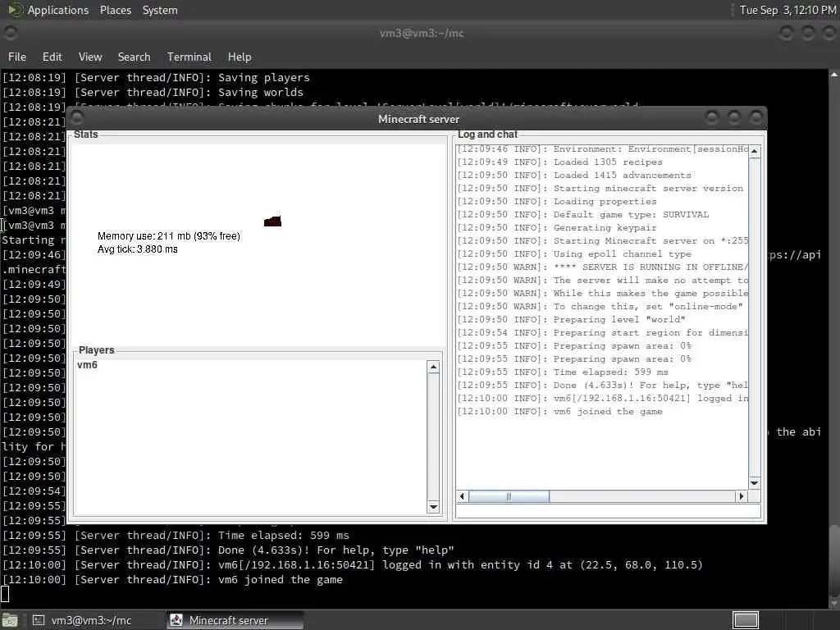
Task: Click Applications logo icon in top panel
Action: [15, 10]
